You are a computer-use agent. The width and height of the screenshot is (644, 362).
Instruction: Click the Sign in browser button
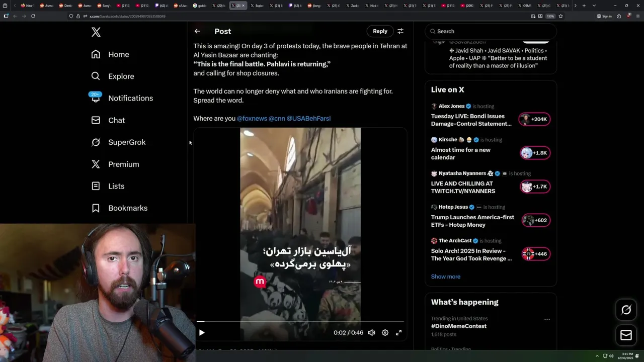pyautogui.click(x=604, y=16)
